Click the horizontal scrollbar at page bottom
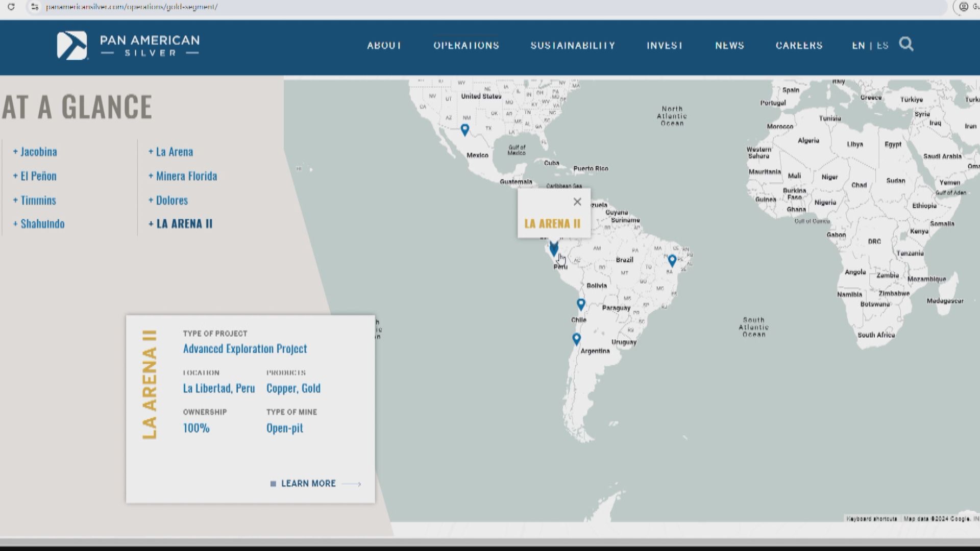The height and width of the screenshot is (551, 980). 490,541
